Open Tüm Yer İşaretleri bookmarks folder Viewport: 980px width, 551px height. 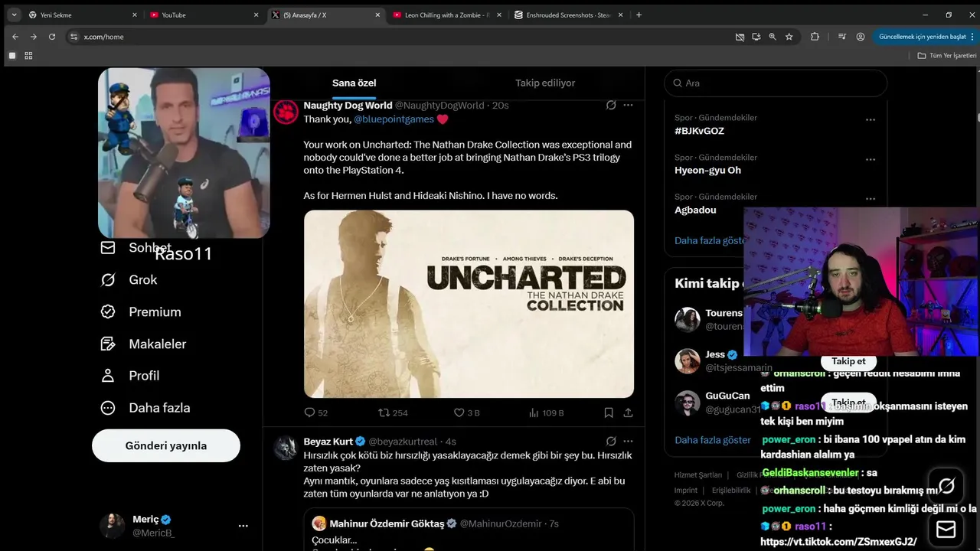947,56
